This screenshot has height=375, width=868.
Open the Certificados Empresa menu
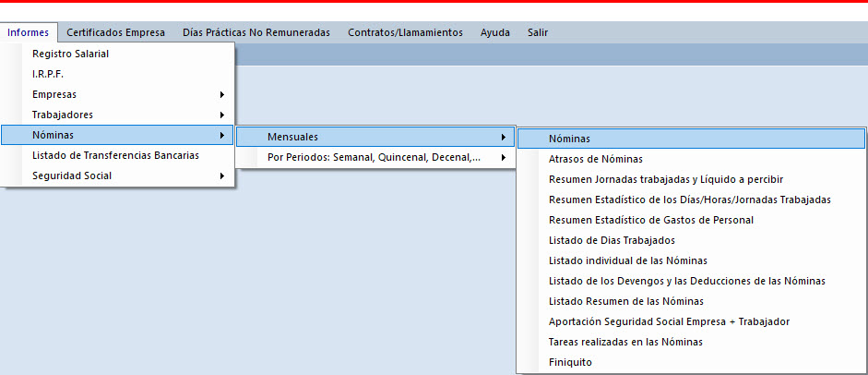pyautogui.click(x=115, y=32)
